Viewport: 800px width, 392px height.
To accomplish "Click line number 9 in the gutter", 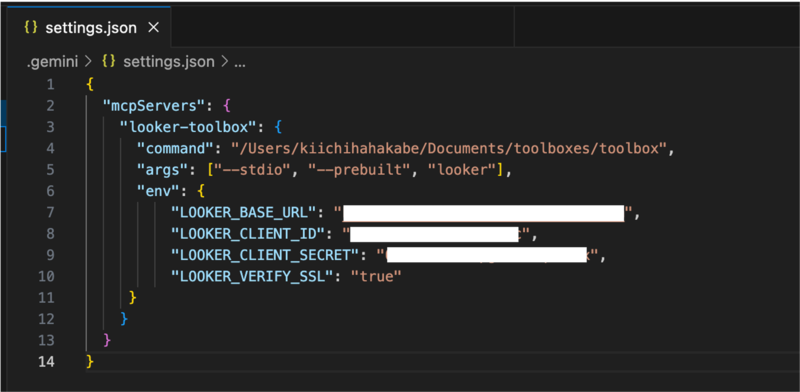I will (x=50, y=255).
